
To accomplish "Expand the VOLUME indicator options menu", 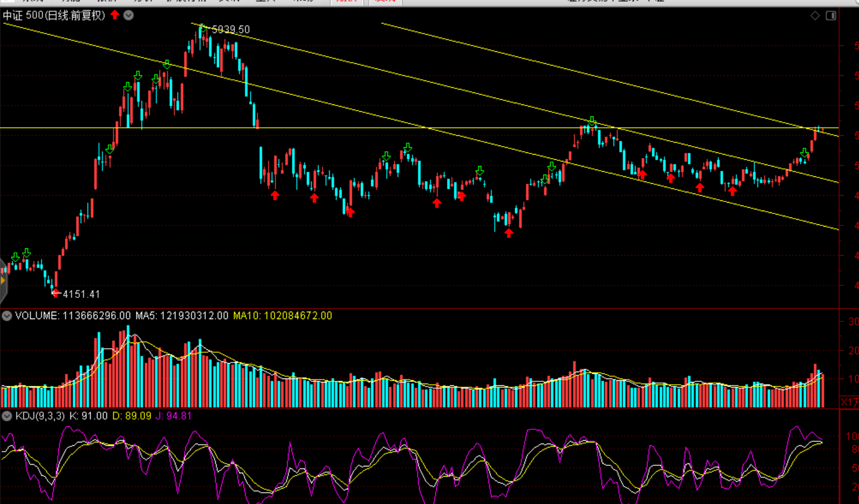I will click(7, 316).
